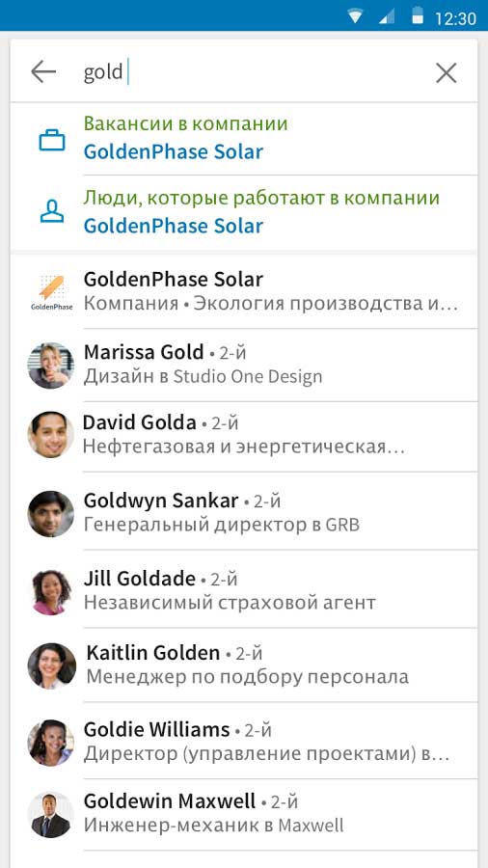The height and width of the screenshot is (868, 488).
Task: Tap Goldwyn Sankar's avatar
Action: tap(51, 514)
